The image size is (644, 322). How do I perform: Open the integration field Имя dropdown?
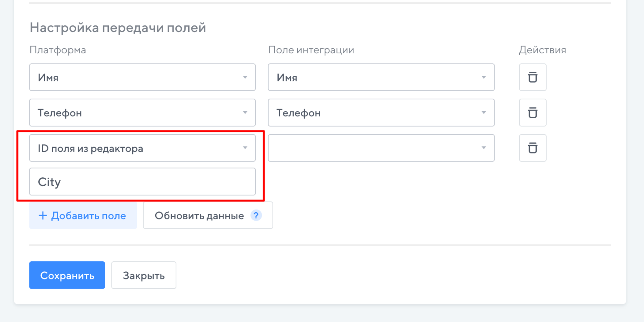(x=381, y=77)
